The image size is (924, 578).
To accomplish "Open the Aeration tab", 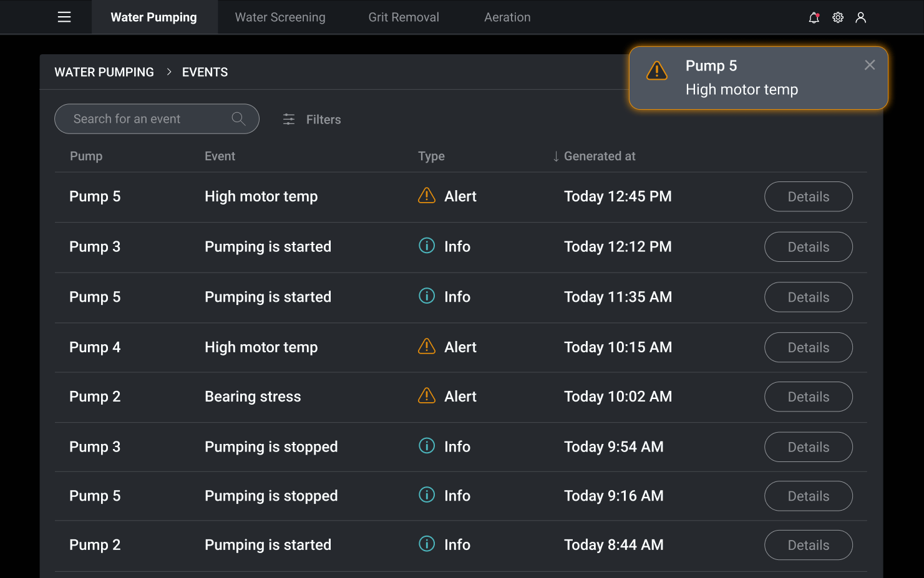I will [x=507, y=17].
